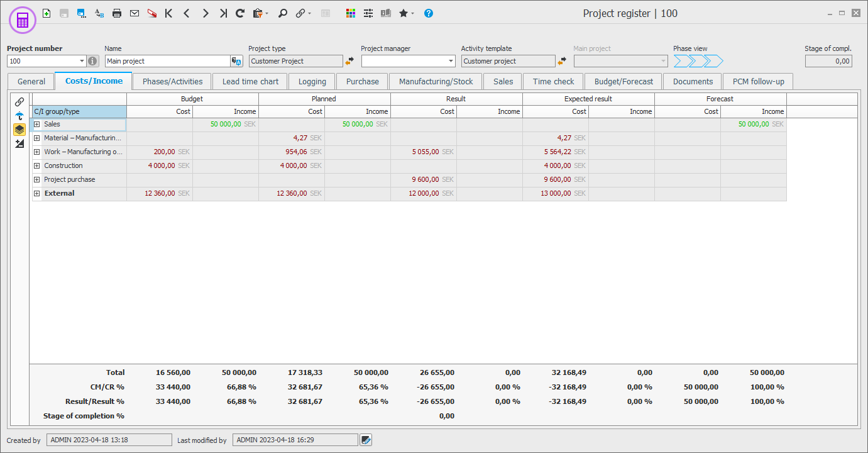Viewport: 868px width, 453px height.
Task: Click the edit note icon beside Last modified by
Action: pos(366,440)
